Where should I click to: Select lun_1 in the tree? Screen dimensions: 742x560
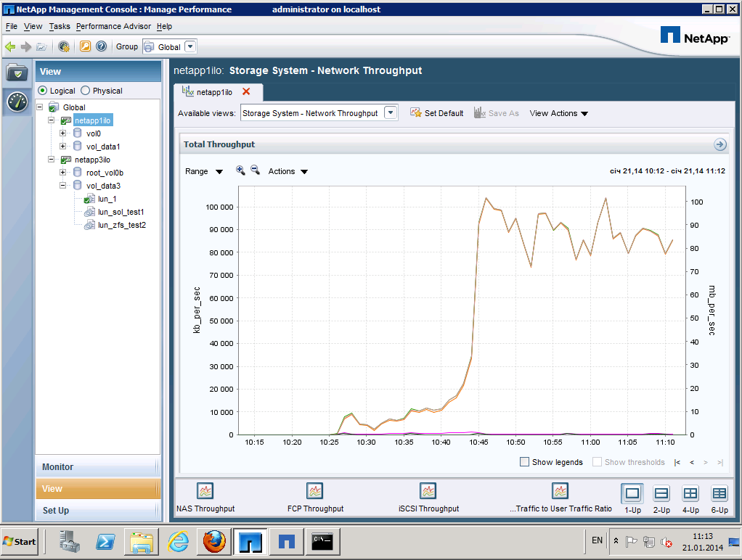107,199
